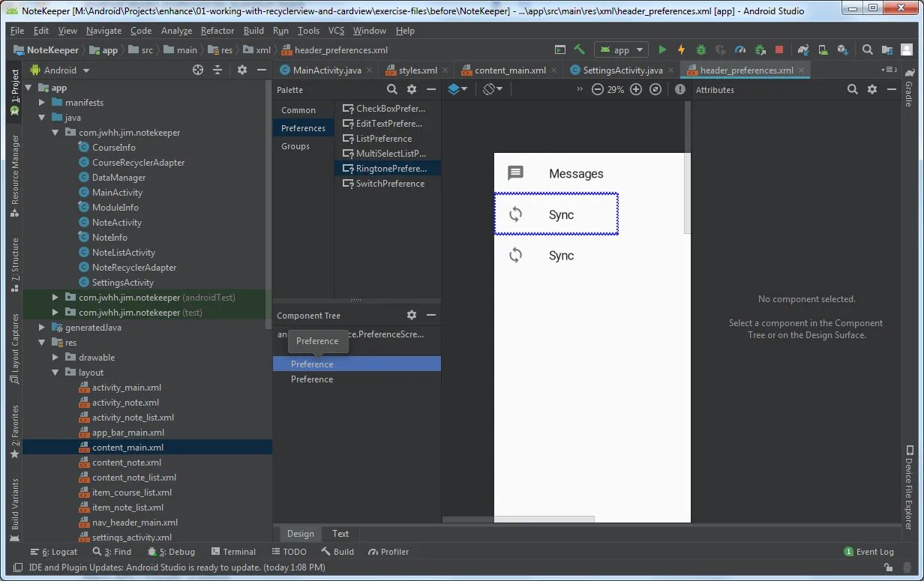This screenshot has width=924, height=581.
Task: Open the Logcat tool window
Action: tap(53, 552)
